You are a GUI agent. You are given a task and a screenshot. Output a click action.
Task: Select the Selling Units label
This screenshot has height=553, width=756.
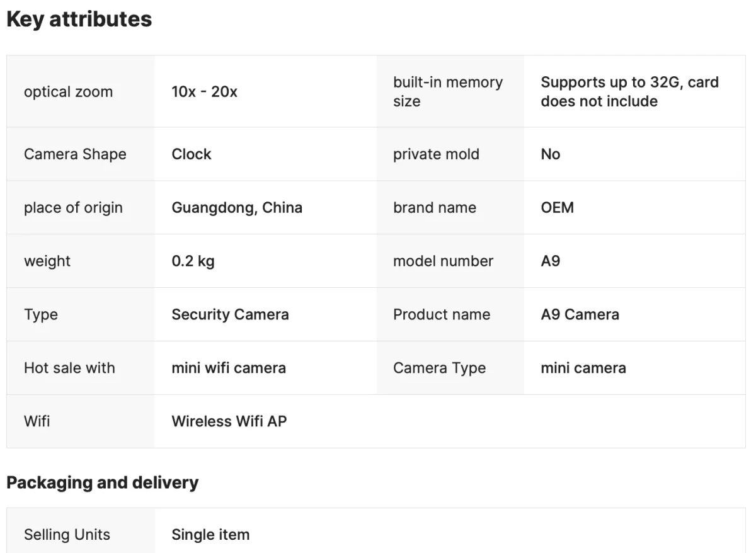point(67,535)
